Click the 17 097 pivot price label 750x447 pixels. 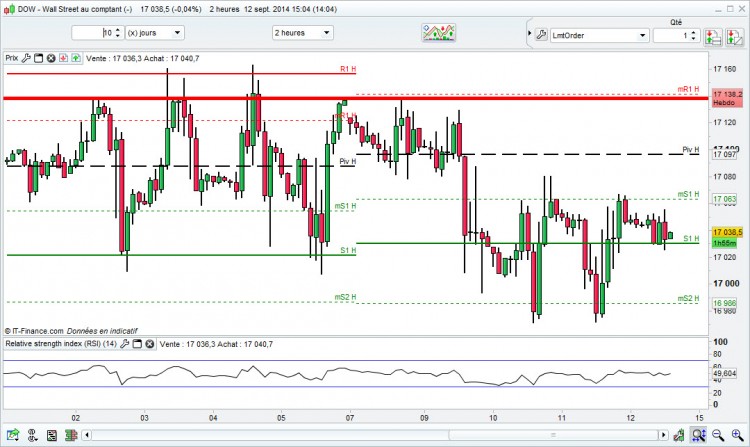pyautogui.click(x=725, y=154)
